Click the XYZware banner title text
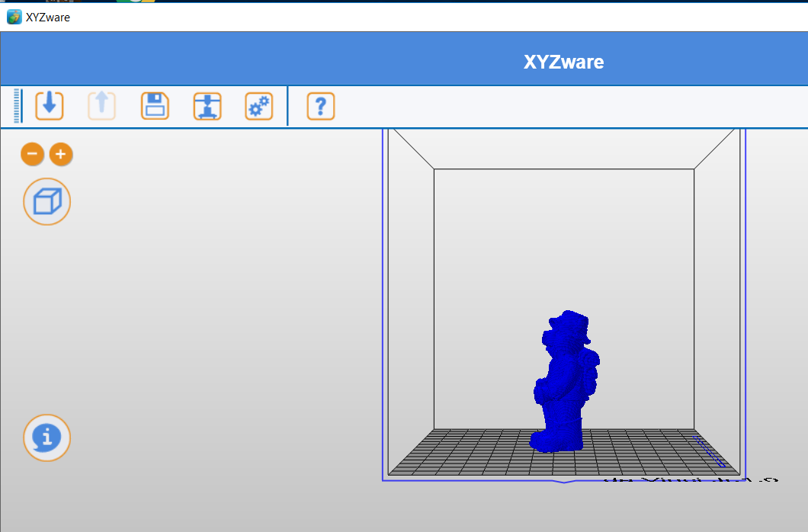This screenshot has width=808, height=532. click(x=564, y=62)
